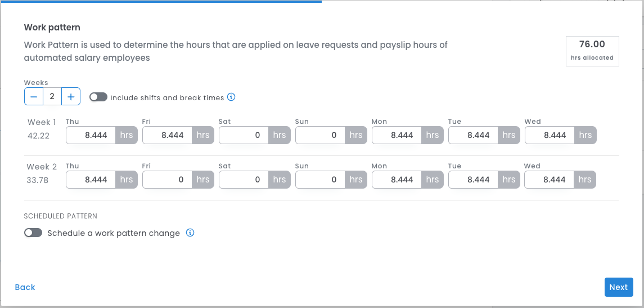Click the 76.00 hrs allocated box

tap(592, 51)
